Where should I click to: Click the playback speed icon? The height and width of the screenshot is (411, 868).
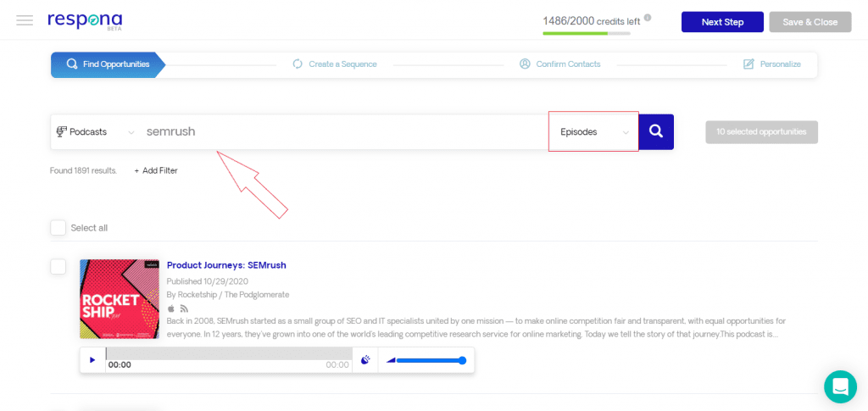(364, 360)
